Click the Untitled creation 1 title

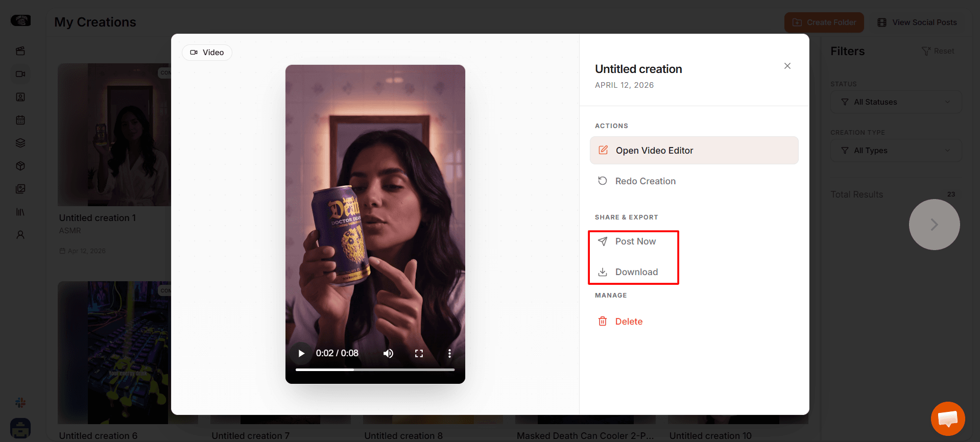click(x=98, y=218)
